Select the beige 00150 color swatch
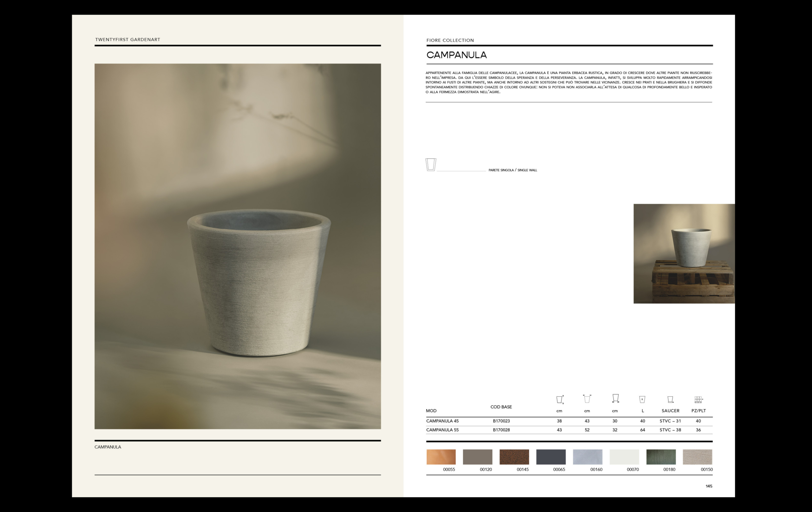 pyautogui.click(x=697, y=457)
